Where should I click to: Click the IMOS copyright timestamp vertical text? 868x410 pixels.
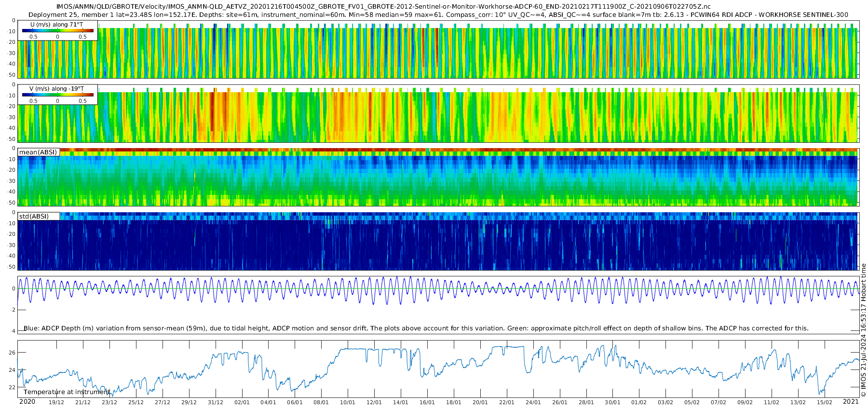pos(864,330)
